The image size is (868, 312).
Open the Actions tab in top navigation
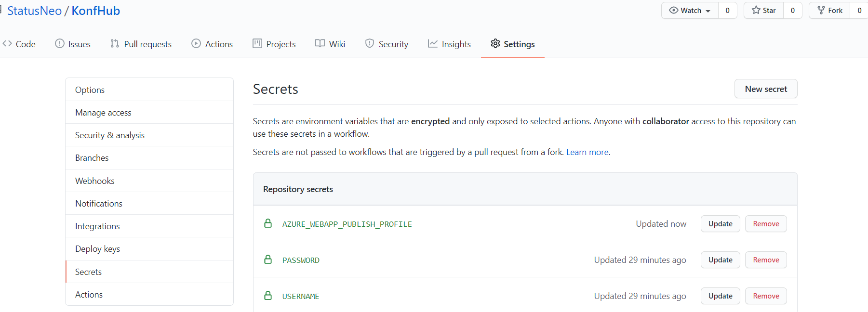212,44
